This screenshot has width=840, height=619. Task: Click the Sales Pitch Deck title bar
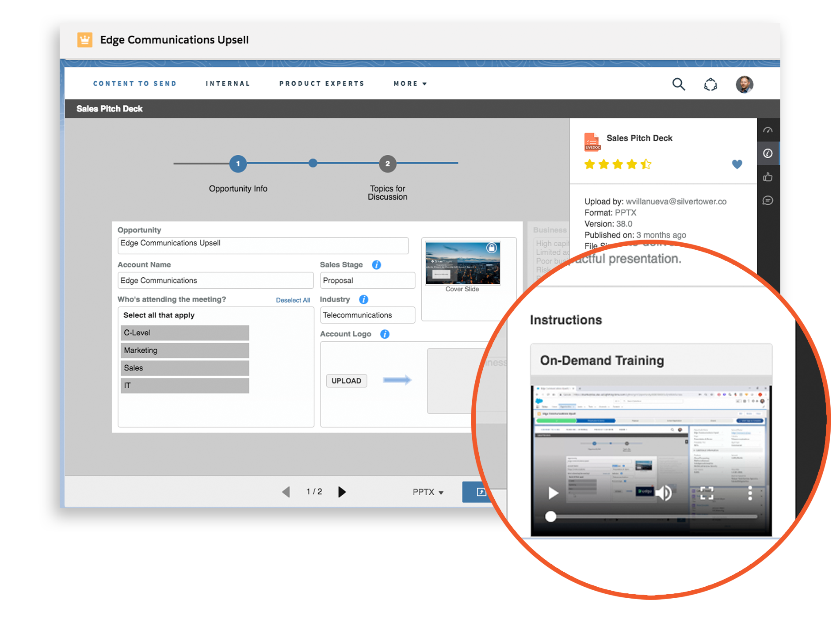(x=422, y=109)
